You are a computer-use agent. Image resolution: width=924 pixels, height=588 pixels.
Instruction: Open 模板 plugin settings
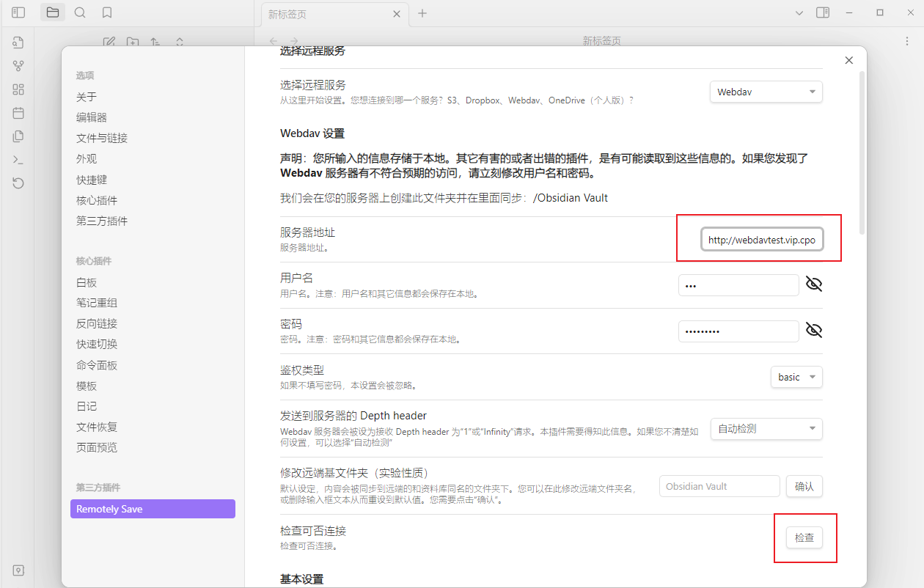[87, 386]
